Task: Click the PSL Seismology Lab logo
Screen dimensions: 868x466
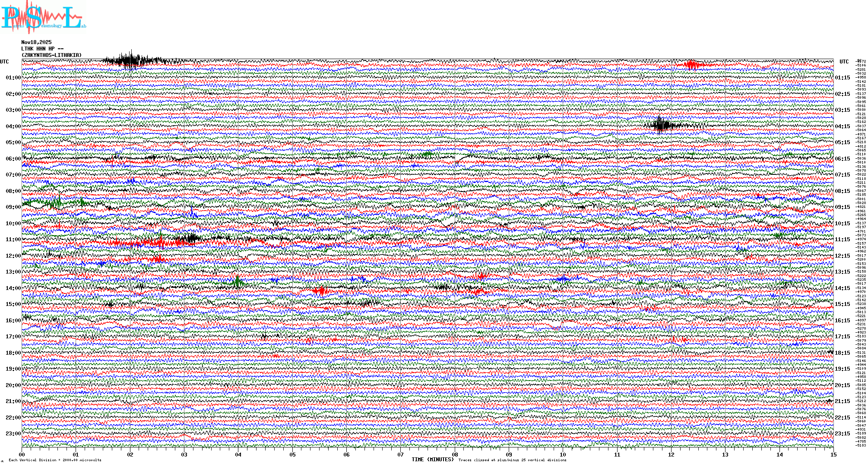Action: (42, 17)
